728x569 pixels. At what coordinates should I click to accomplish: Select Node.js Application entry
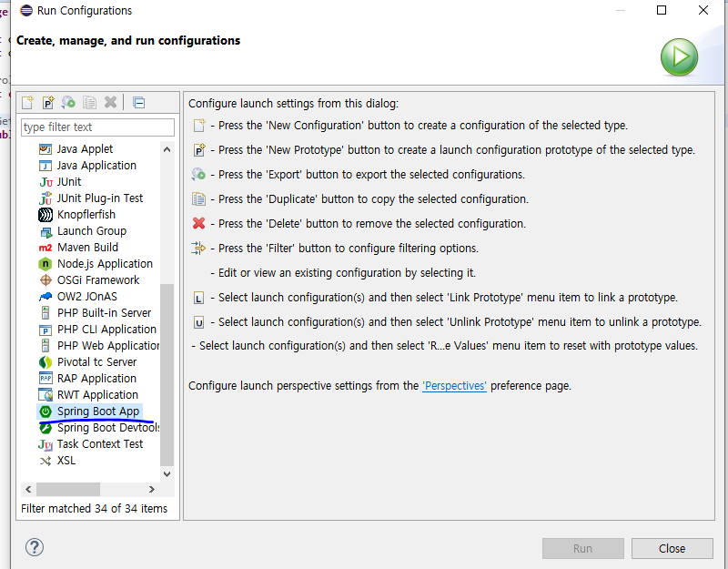(105, 264)
